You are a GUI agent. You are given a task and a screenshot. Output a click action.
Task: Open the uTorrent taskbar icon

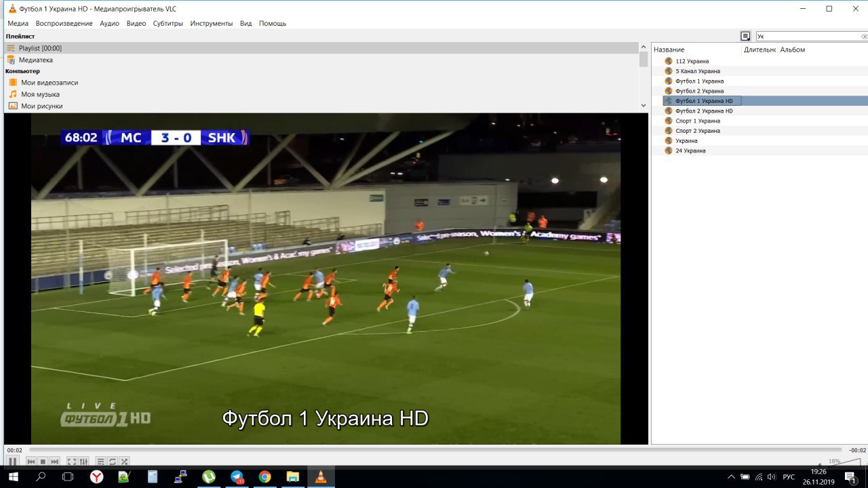[209, 477]
